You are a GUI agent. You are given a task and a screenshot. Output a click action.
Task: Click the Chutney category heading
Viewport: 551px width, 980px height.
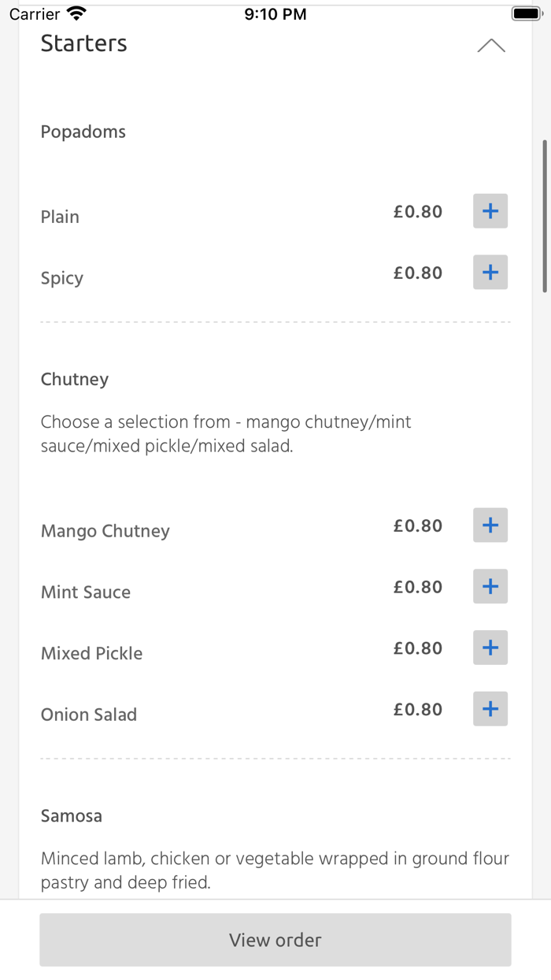click(x=75, y=379)
